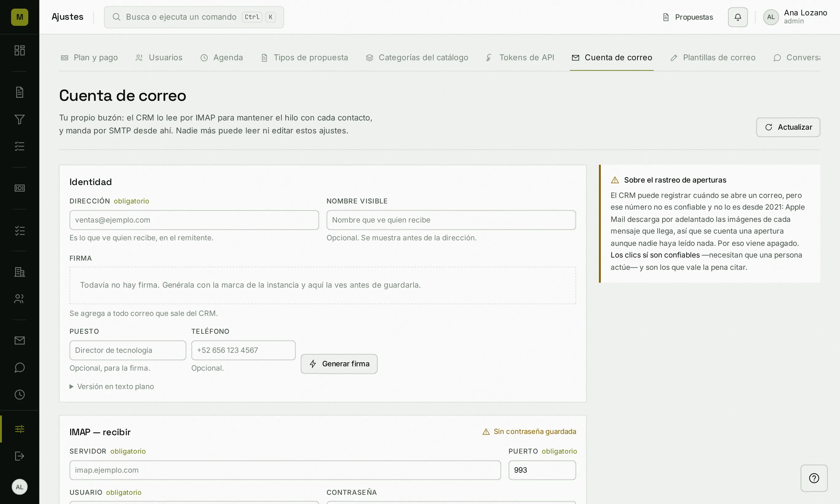Viewport: 840px width, 504px height.
Task: Open the funnel icon in sidebar
Action: (x=19, y=119)
